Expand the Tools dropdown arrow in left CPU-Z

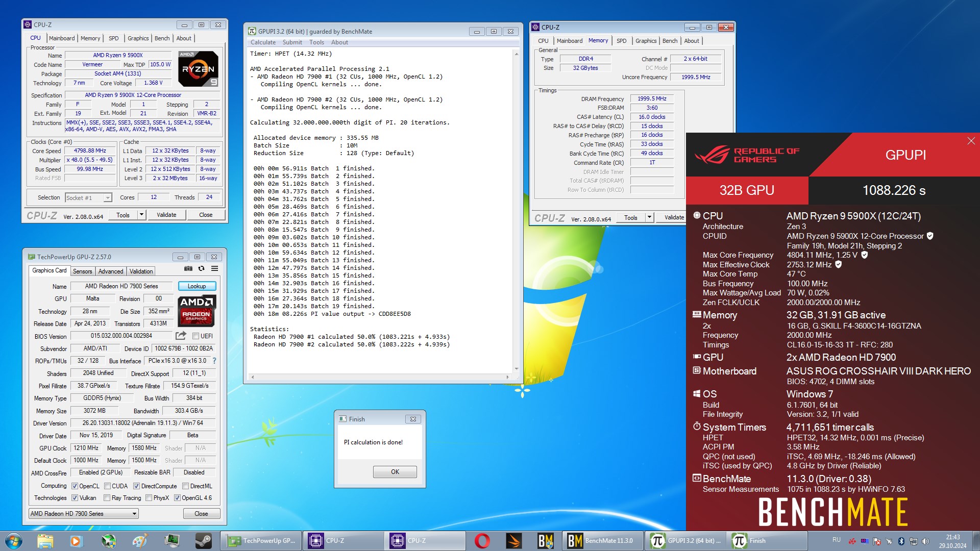(x=142, y=215)
